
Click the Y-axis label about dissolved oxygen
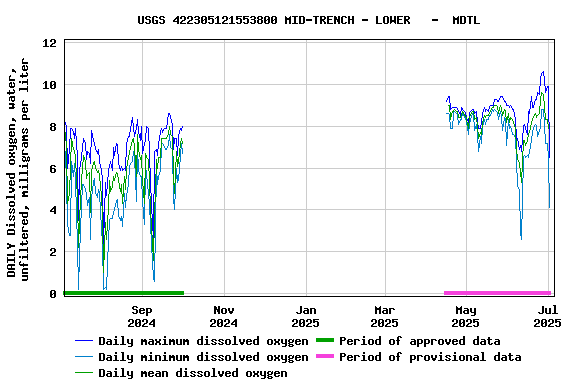point(17,168)
